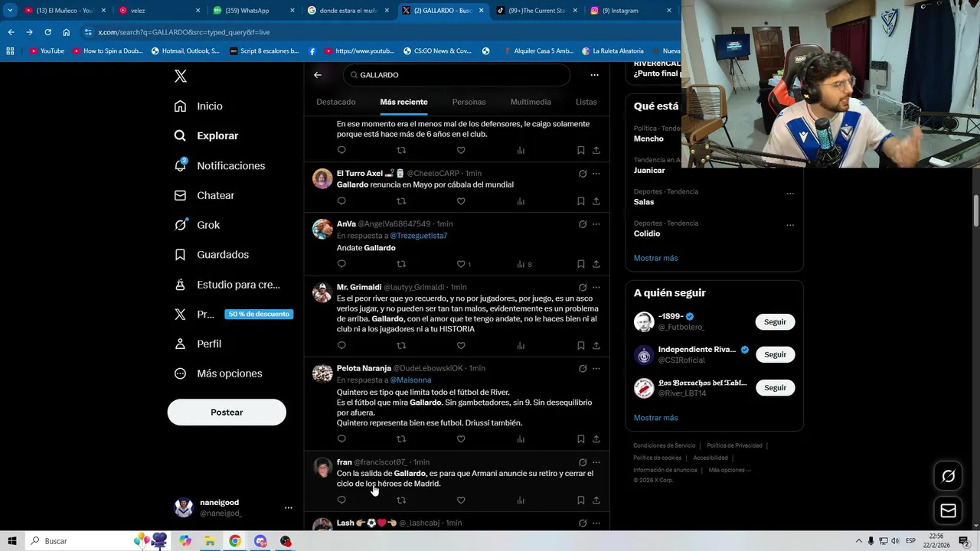This screenshot has width=980, height=551.
Task: Click the GALLARDO search field
Action: tap(457, 75)
